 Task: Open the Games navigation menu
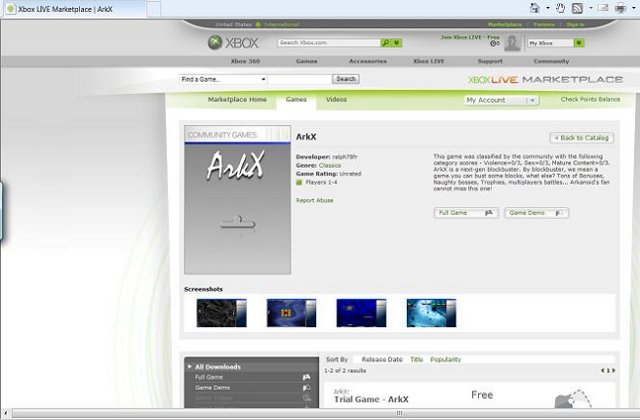click(x=307, y=61)
